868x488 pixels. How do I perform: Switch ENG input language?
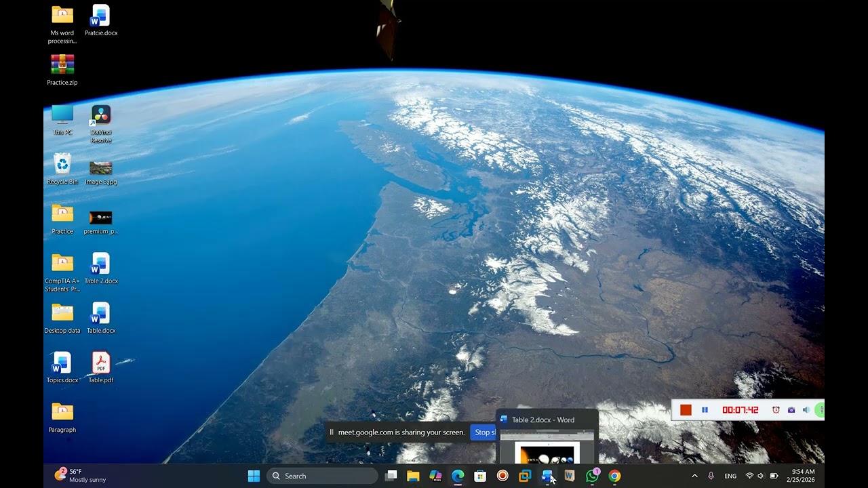pos(730,476)
